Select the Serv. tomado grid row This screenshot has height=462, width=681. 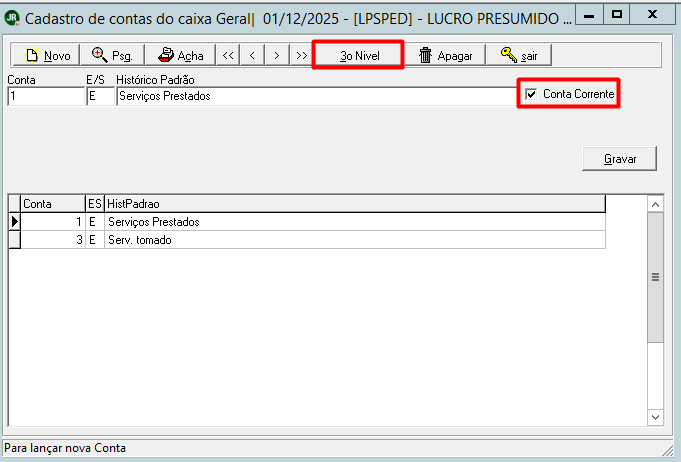[307, 240]
